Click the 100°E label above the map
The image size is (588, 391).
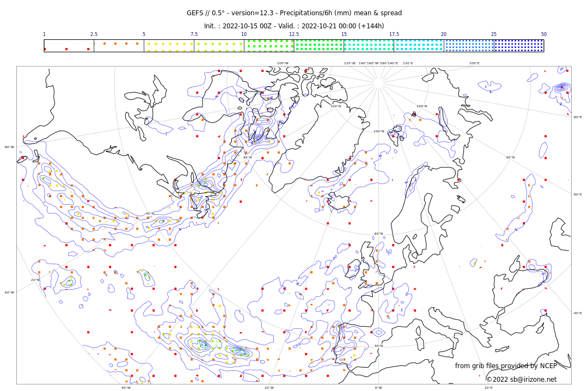[x=474, y=63]
